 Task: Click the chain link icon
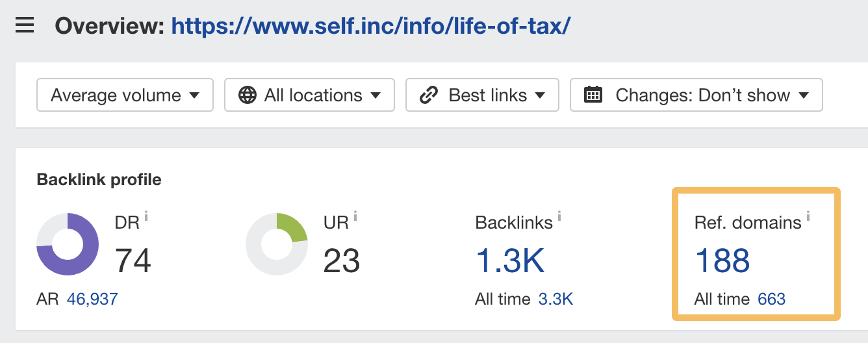(x=429, y=95)
